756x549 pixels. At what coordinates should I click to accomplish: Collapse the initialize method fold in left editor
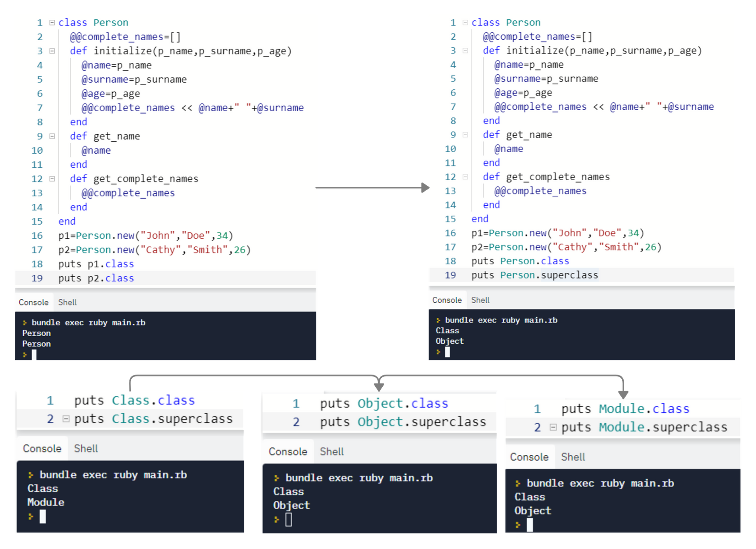(x=52, y=51)
